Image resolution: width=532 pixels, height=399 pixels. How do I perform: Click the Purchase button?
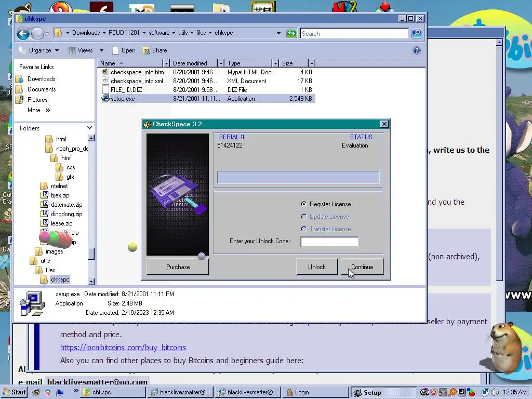point(178,267)
